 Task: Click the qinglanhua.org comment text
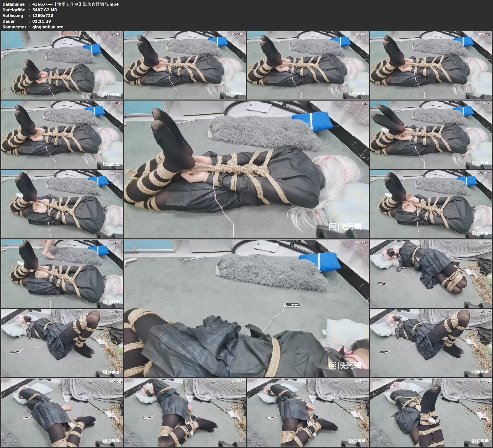click(x=48, y=27)
